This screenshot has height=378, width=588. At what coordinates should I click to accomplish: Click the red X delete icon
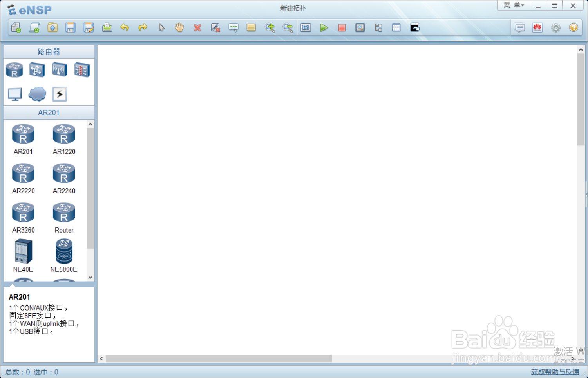(x=197, y=27)
